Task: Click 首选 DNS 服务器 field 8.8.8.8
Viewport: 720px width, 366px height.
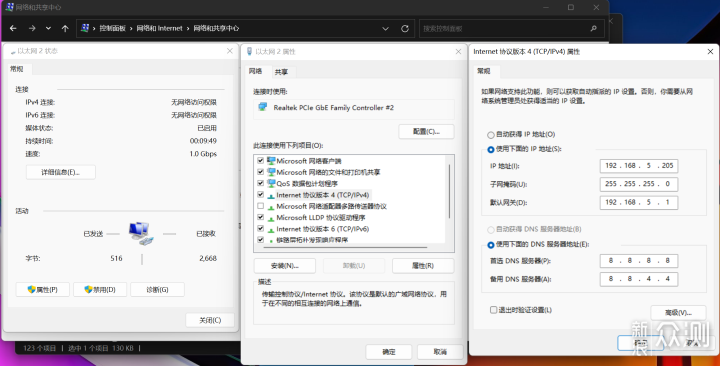Action: coord(639,261)
